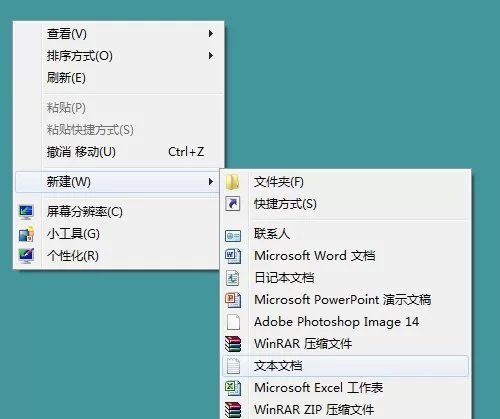The image size is (500, 419).
Task: Click the Word document icon
Action: (233, 256)
